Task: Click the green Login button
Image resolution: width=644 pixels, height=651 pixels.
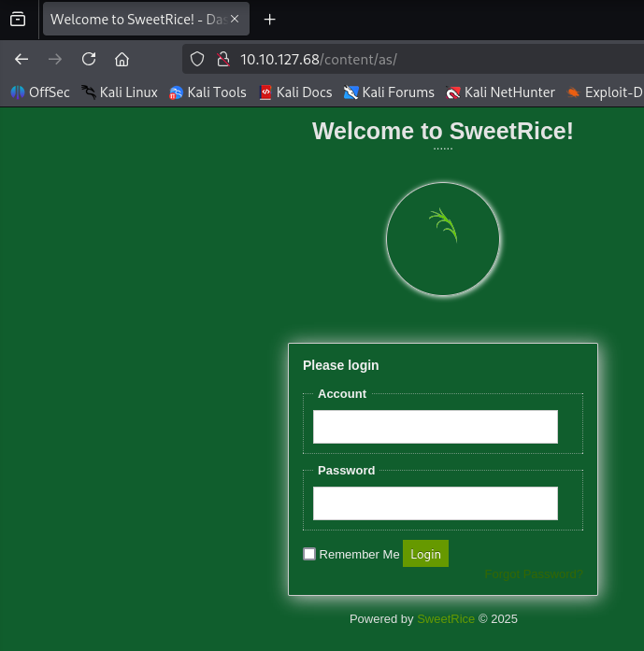Action: (425, 554)
